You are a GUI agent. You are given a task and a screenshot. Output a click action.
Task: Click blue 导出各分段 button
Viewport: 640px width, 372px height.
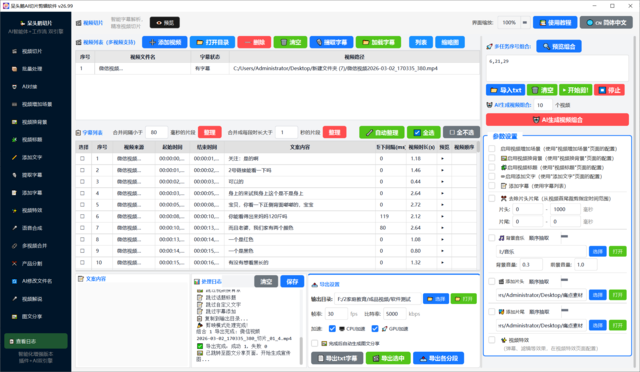pyautogui.click(x=438, y=358)
